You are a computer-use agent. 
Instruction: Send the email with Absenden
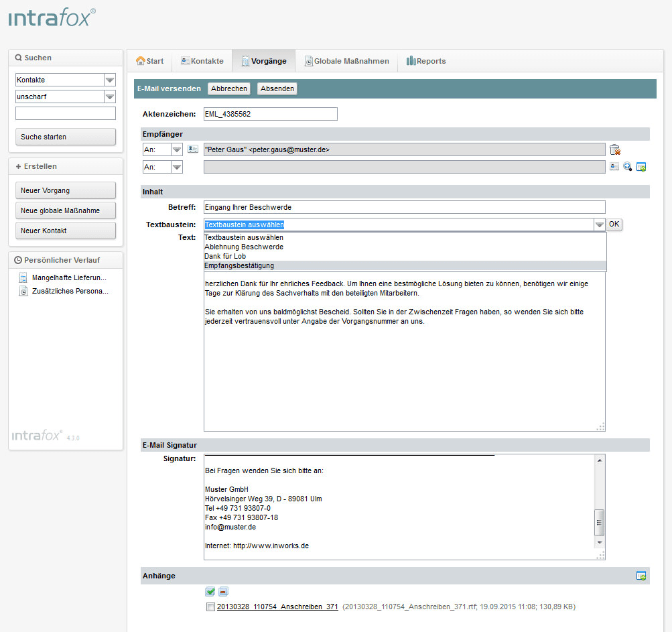pyautogui.click(x=277, y=88)
